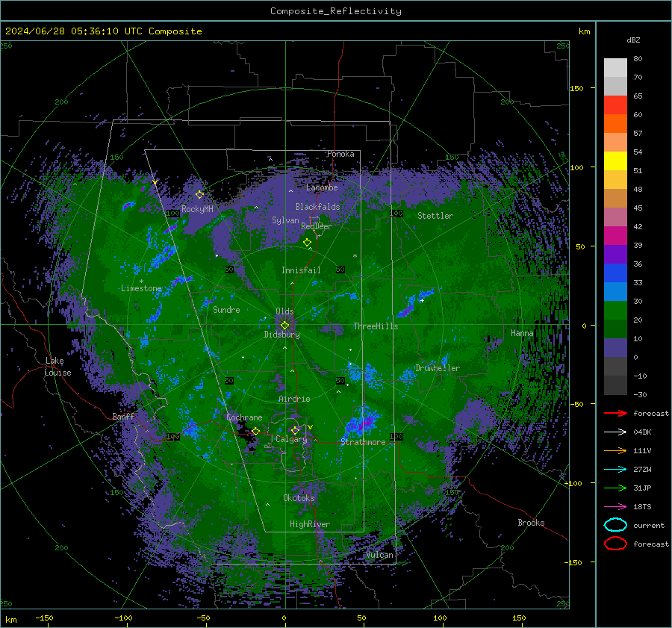Image resolution: width=672 pixels, height=628 pixels.
Task: Click the Blackfalds map label
Action: pos(317,207)
